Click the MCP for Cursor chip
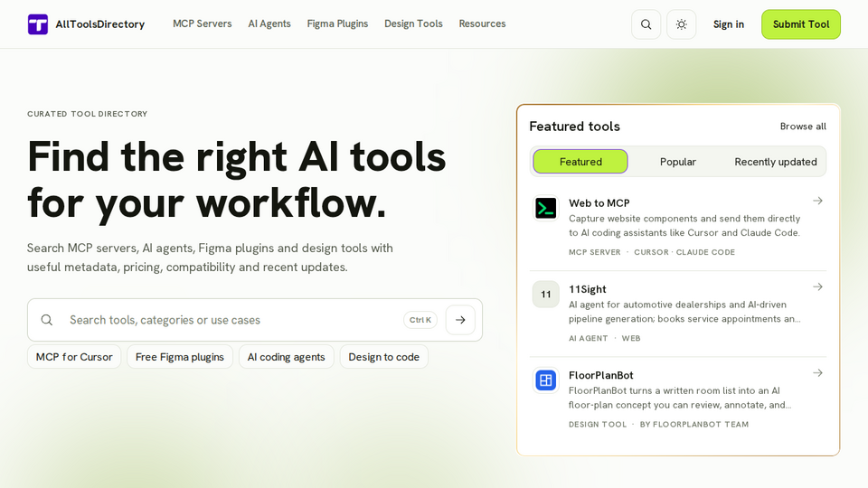 tap(74, 357)
